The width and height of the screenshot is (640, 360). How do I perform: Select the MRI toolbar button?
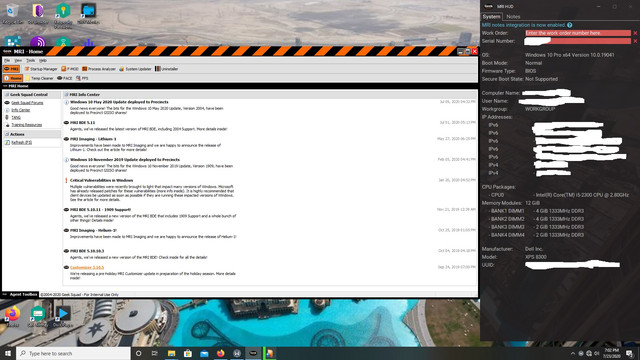11,69
